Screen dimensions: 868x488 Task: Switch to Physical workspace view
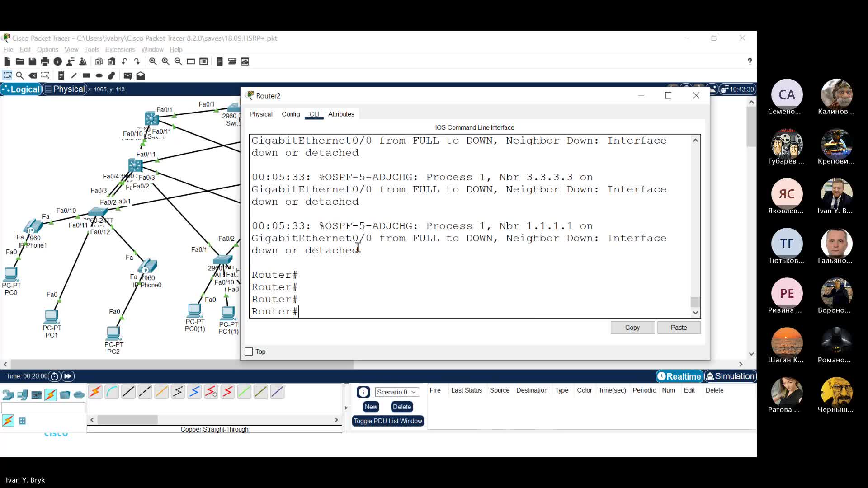[x=65, y=89]
